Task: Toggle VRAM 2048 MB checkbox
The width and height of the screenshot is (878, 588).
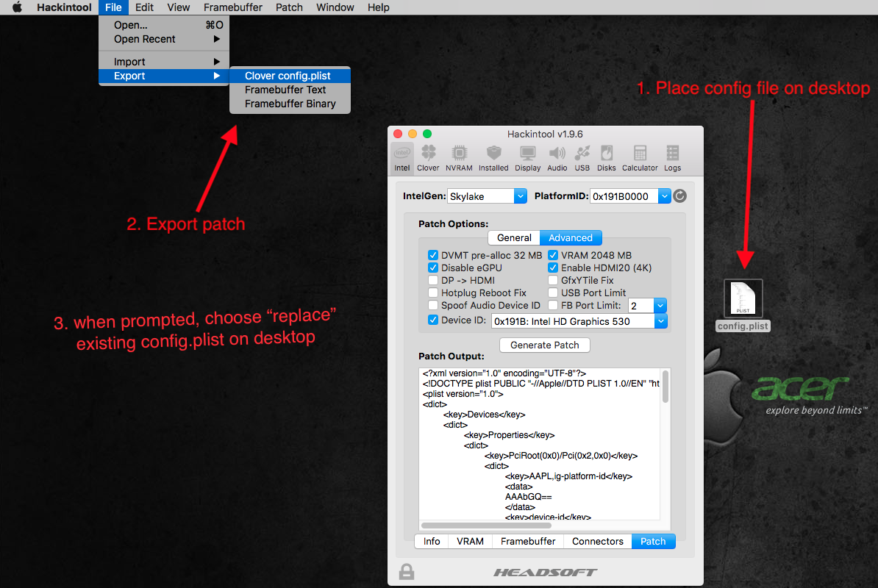Action: point(553,255)
